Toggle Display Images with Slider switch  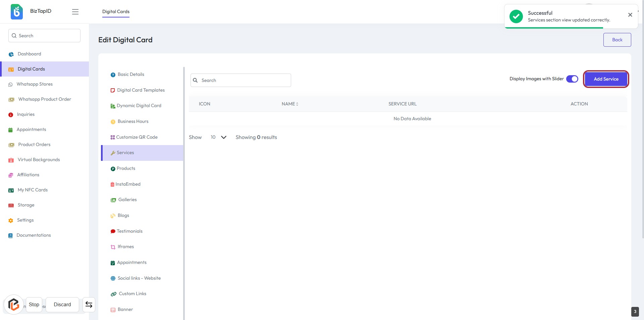(572, 79)
